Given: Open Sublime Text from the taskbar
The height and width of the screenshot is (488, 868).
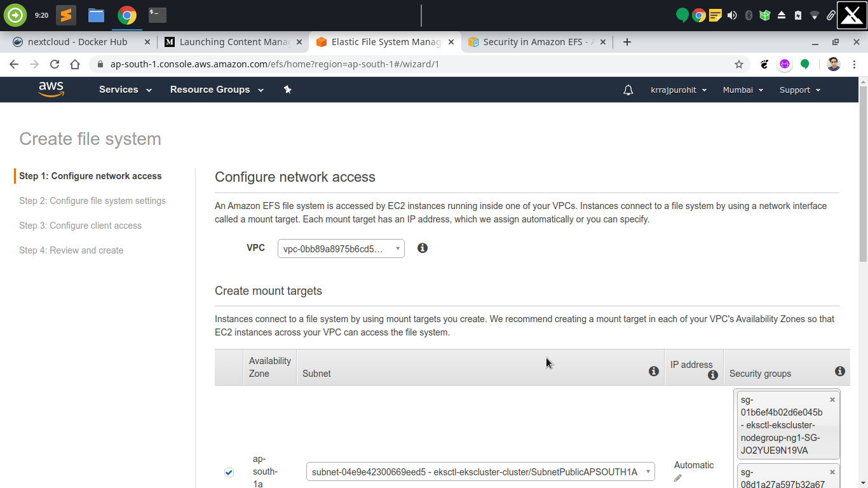Looking at the screenshot, I should (x=66, y=15).
